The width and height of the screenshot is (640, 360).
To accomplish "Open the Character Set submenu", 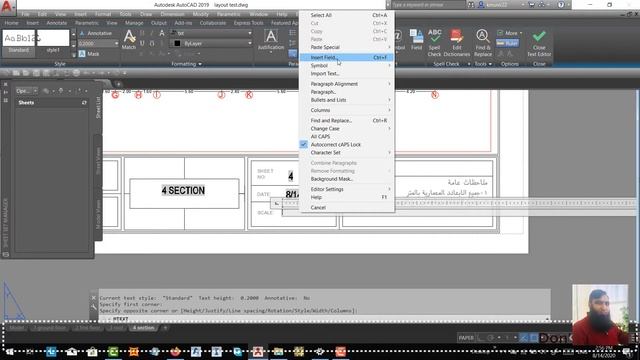I will tap(347, 153).
